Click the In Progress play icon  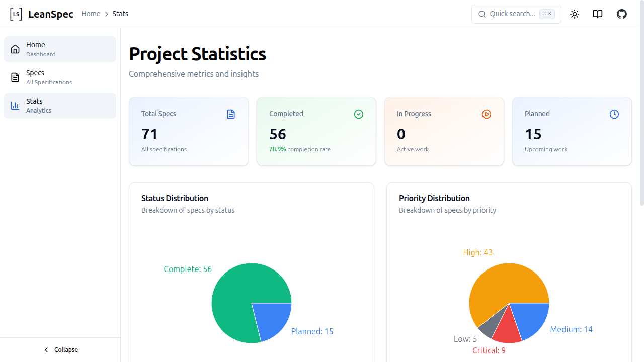[487, 114]
